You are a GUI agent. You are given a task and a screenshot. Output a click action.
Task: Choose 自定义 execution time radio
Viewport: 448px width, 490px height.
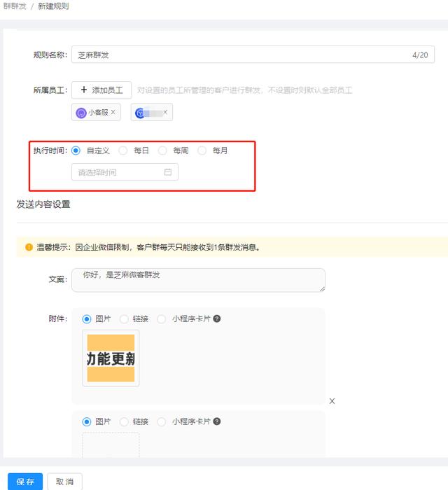[76, 150]
